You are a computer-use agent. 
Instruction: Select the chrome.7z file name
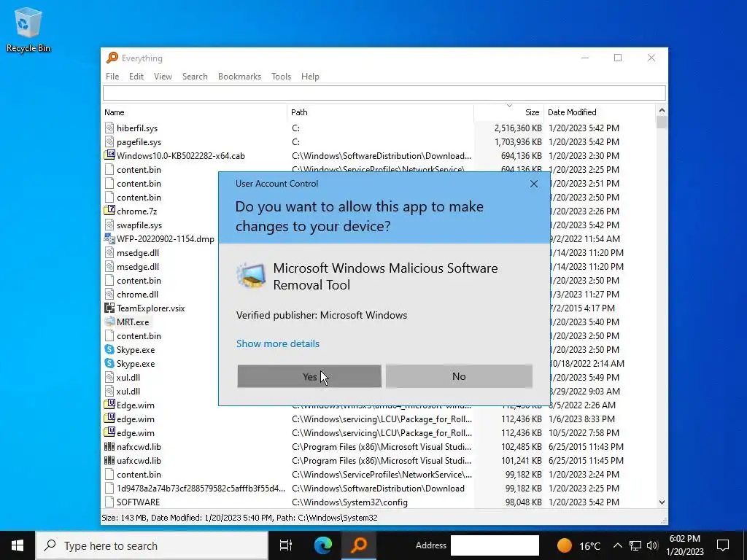(136, 211)
